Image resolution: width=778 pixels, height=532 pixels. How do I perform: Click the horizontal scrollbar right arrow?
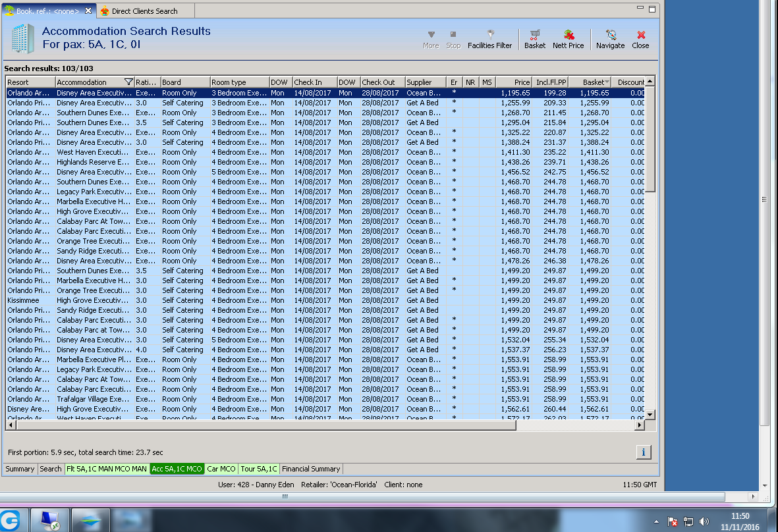tap(638, 425)
